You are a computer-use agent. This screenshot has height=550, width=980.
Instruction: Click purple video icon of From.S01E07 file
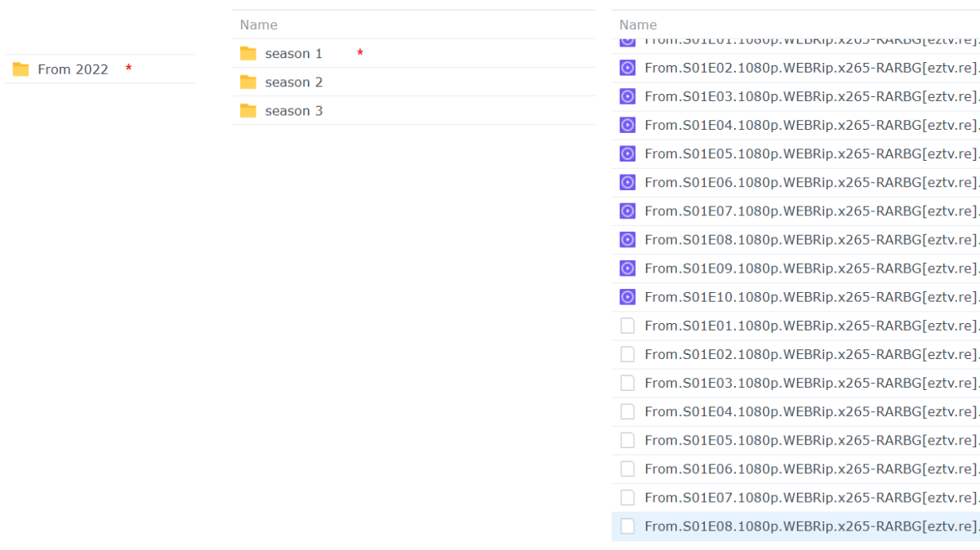(x=627, y=211)
